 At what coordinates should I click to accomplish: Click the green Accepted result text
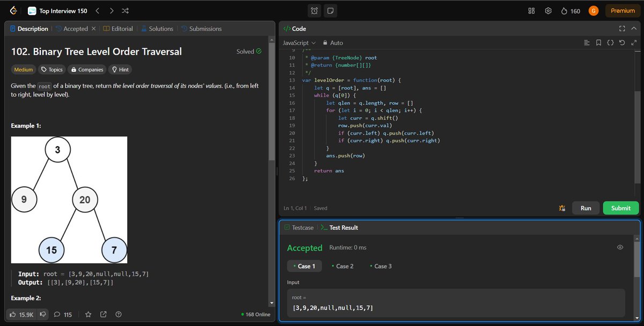click(305, 248)
